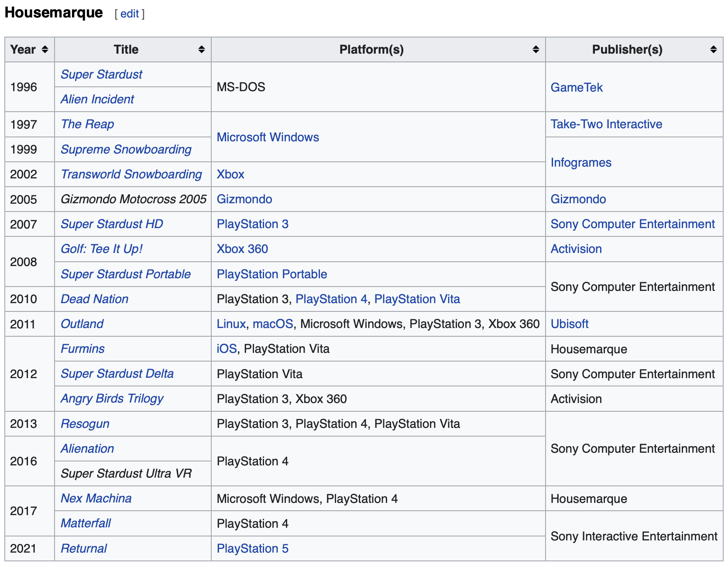Open the Infogrames publisher link

(x=580, y=162)
